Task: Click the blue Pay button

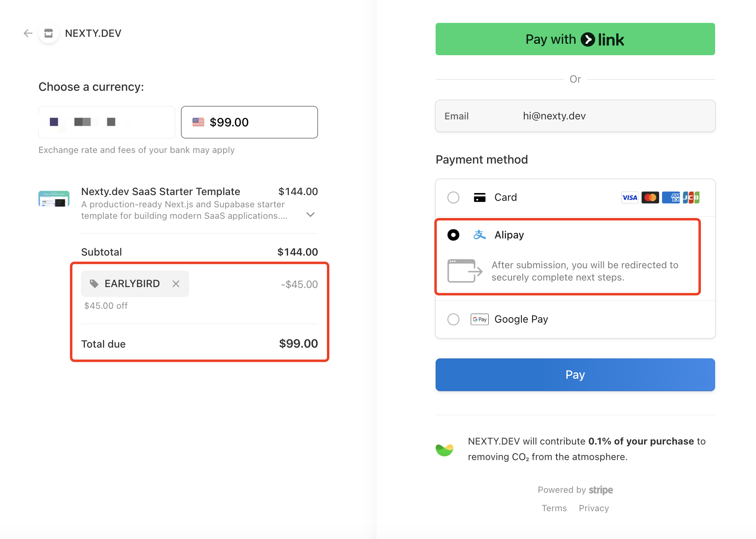Action: click(x=575, y=375)
